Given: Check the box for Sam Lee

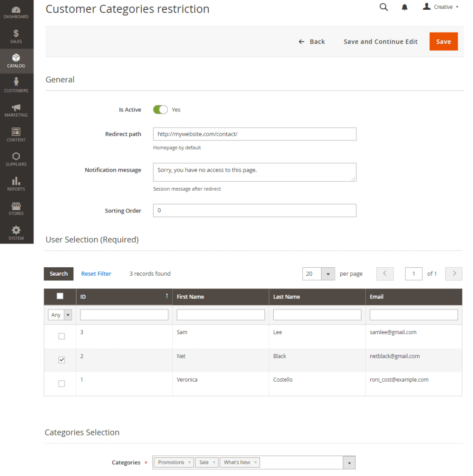Looking at the screenshot, I should click(x=61, y=336).
